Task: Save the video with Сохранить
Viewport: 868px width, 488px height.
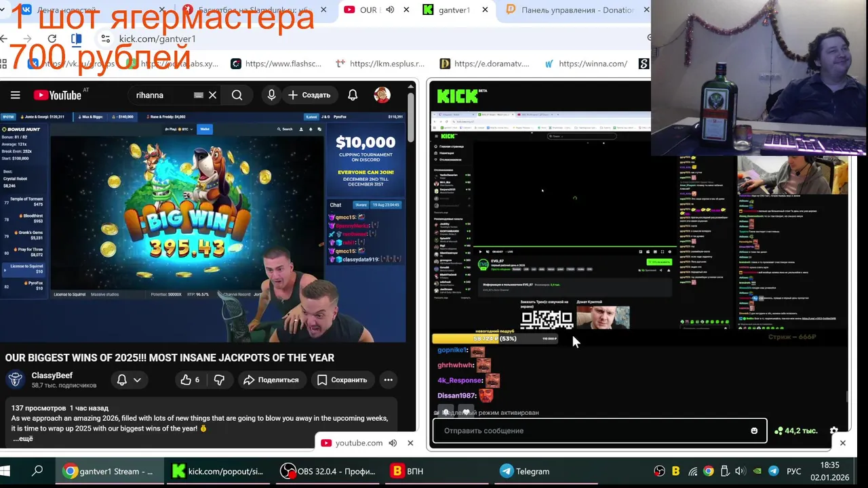Action: click(342, 380)
